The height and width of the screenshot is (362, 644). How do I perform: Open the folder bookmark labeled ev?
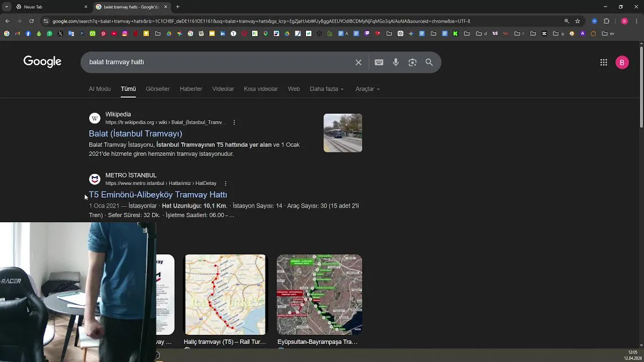pos(609,34)
